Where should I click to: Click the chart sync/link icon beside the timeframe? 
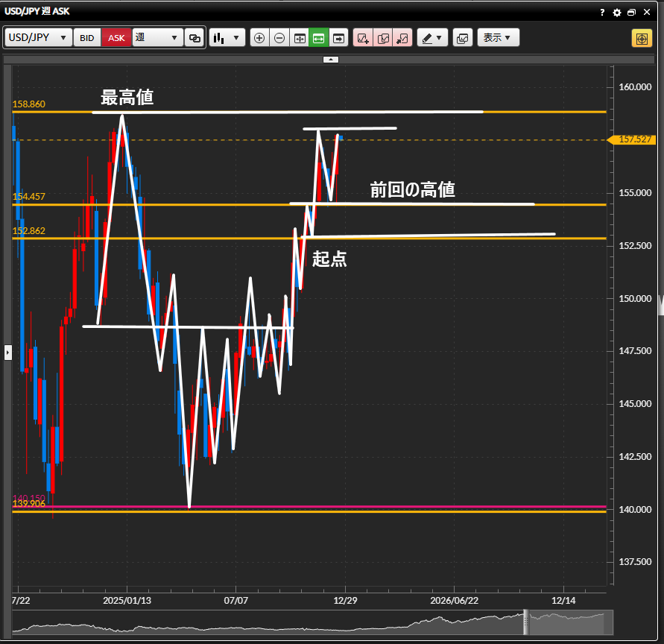point(195,38)
